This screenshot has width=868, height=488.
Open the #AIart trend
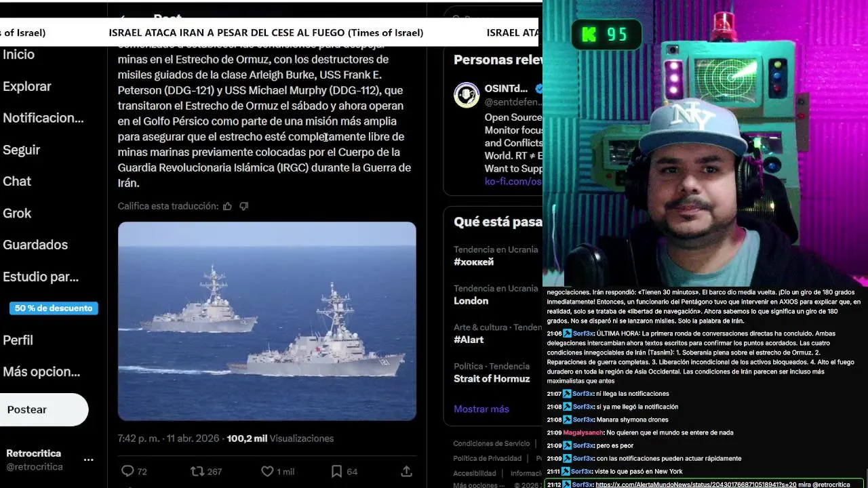coord(469,340)
